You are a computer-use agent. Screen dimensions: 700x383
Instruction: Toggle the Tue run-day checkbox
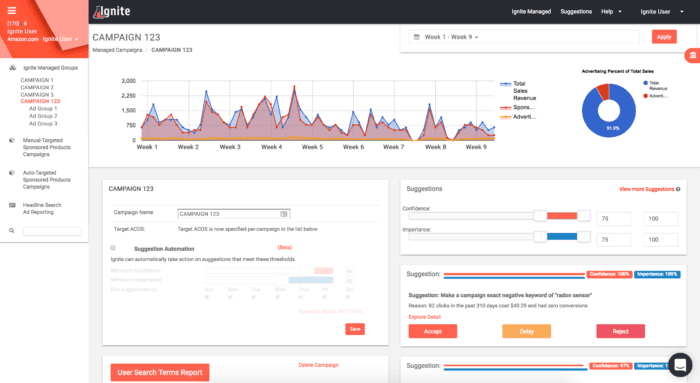tap(254, 297)
